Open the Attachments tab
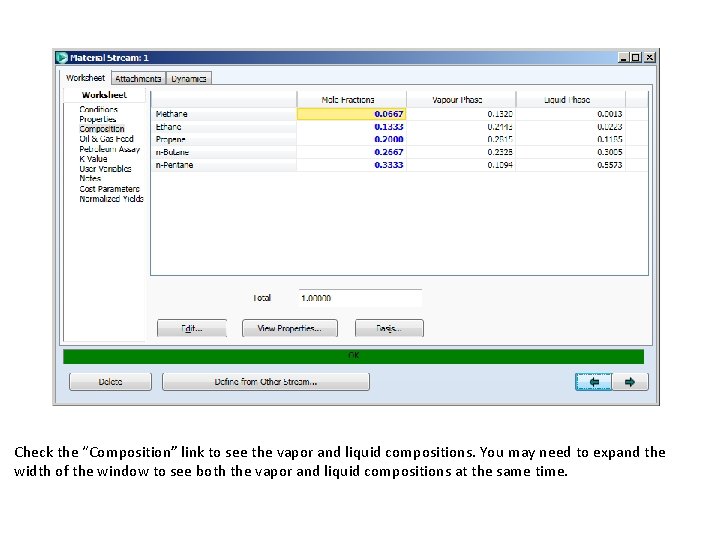Screen dimensions: 720x540 click(x=138, y=79)
